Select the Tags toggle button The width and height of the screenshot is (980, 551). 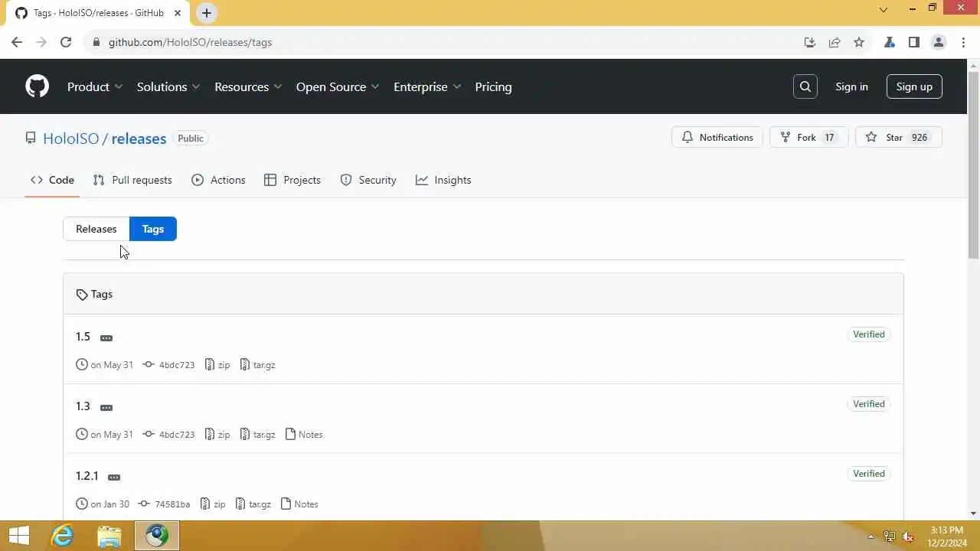(x=153, y=229)
